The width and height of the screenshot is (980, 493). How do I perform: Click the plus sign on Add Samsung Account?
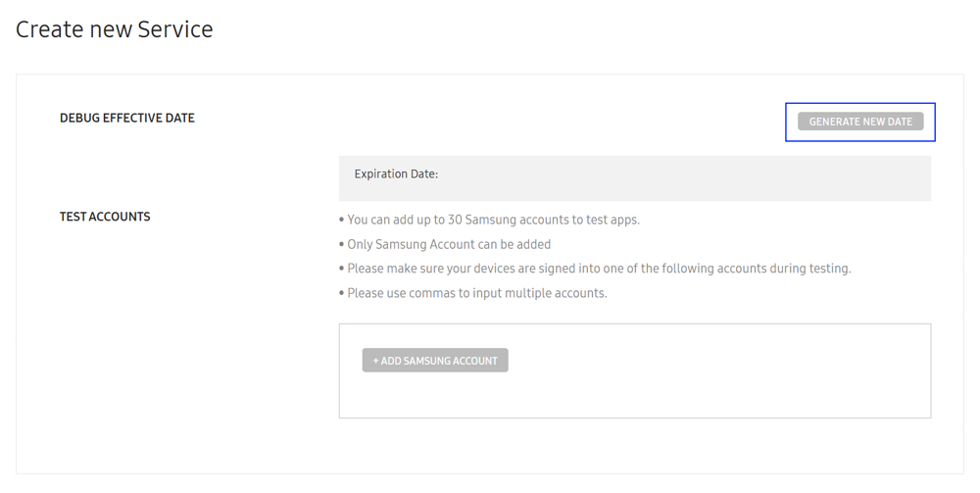click(375, 361)
